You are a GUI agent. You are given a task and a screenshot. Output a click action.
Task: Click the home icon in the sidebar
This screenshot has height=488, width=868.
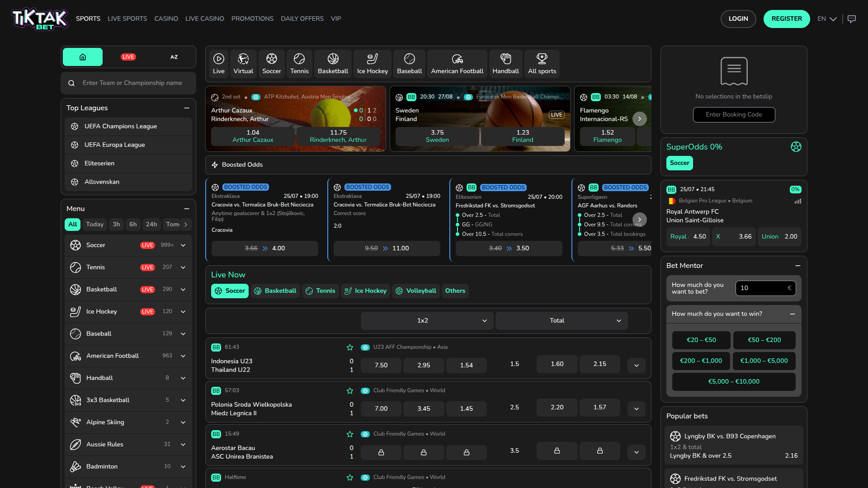coord(82,57)
